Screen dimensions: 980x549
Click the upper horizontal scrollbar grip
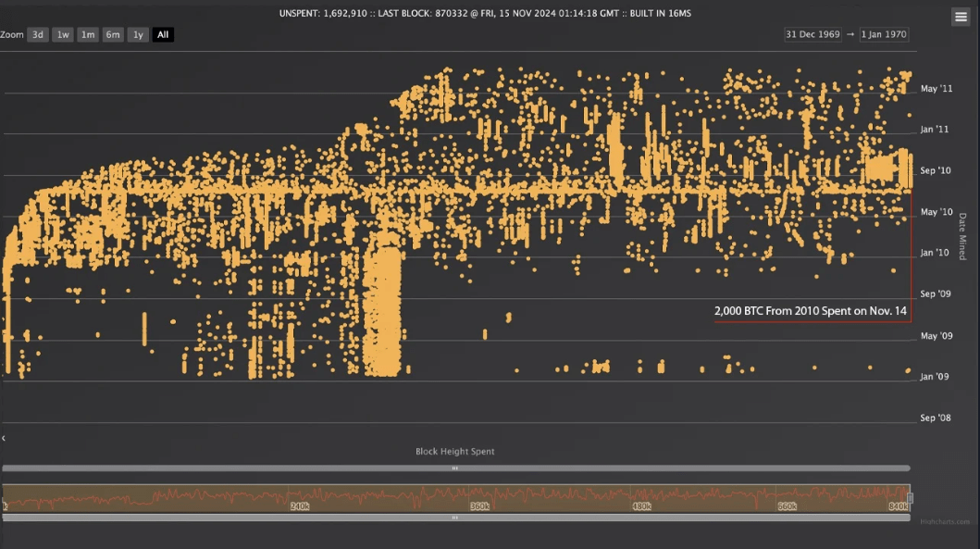(x=454, y=468)
